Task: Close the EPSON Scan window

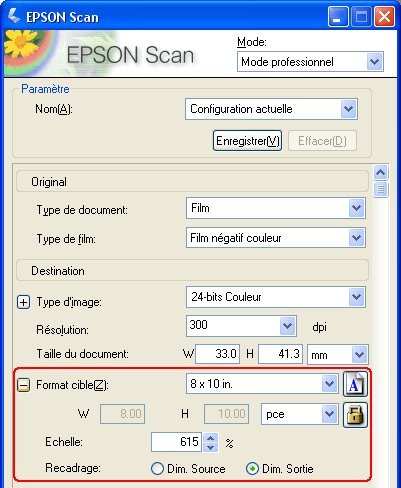Action: click(385, 17)
